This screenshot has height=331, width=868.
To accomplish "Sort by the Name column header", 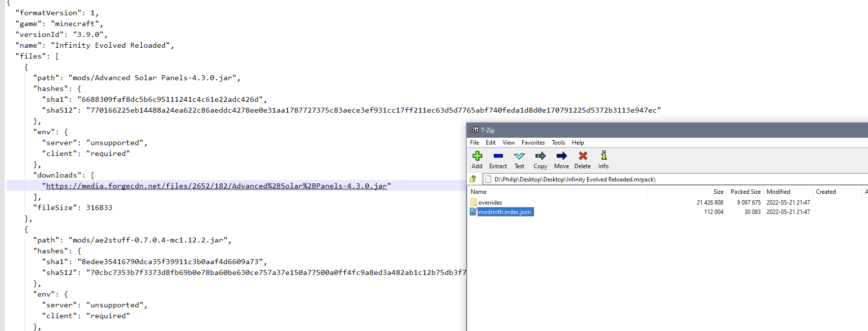I will tap(557, 192).
